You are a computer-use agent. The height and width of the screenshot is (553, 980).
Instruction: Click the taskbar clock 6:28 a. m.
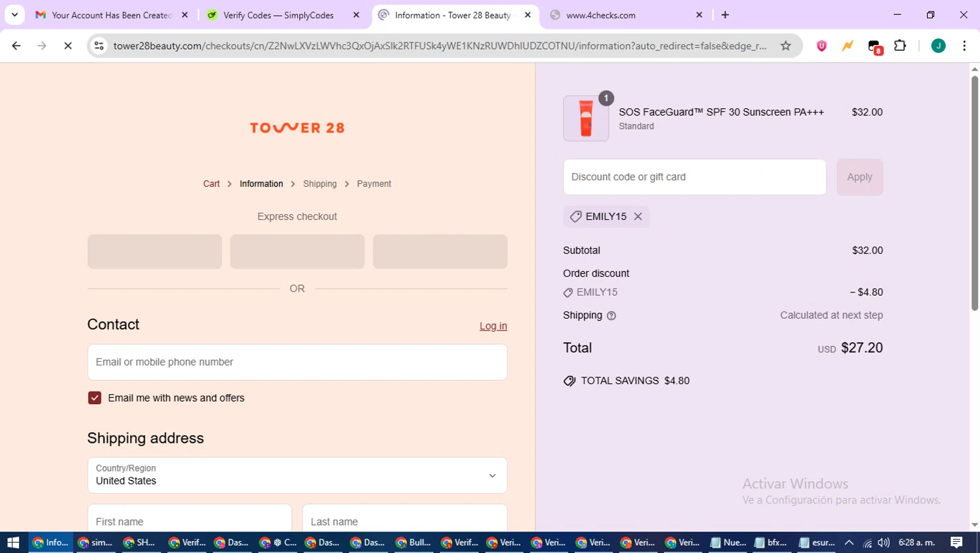[917, 543]
